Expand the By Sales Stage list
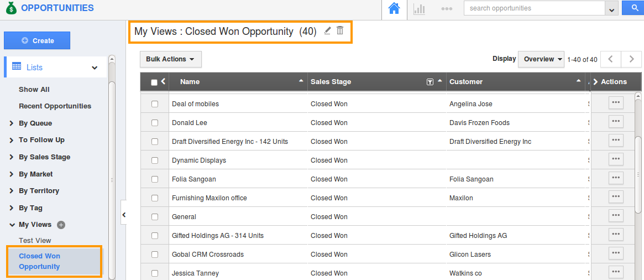Image resolution: width=644 pixels, height=280 pixels. pyautogui.click(x=44, y=157)
